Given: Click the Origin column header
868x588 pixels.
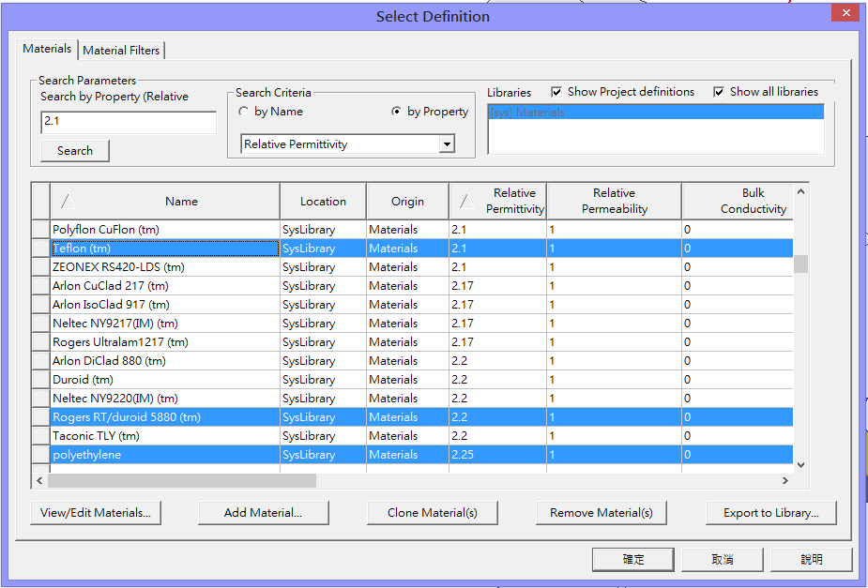Looking at the screenshot, I should [407, 202].
